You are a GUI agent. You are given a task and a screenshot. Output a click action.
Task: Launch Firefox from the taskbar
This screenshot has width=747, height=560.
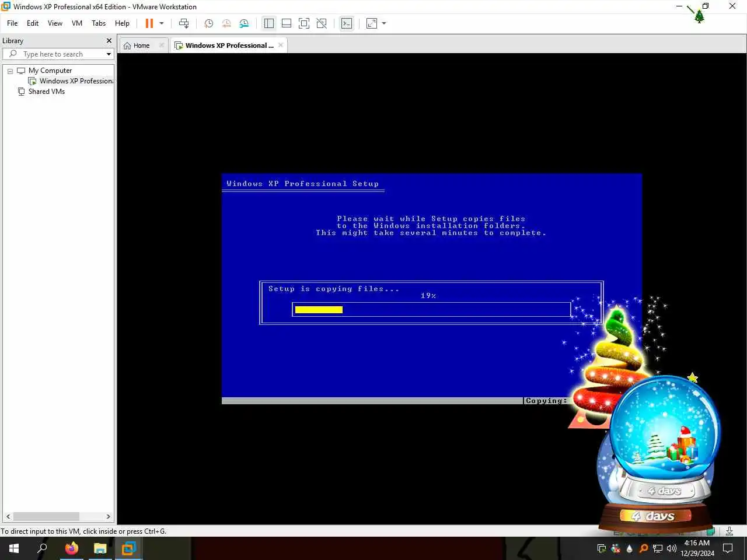(72, 548)
